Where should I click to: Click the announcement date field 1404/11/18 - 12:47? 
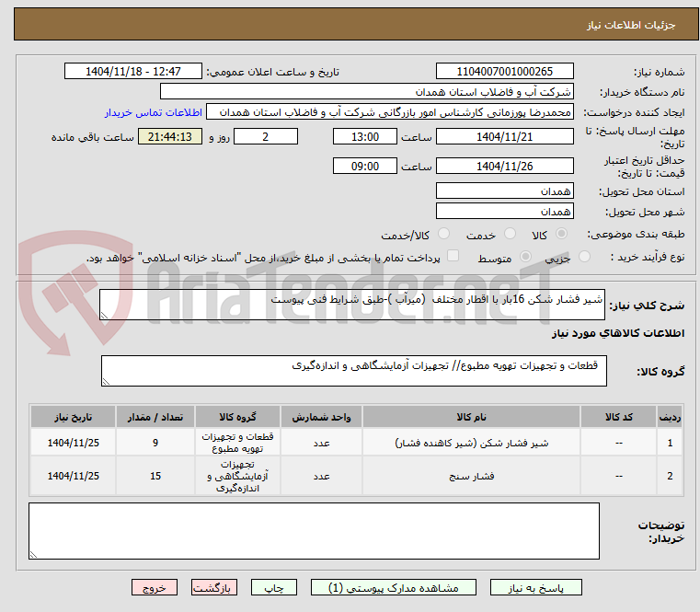pos(133,71)
